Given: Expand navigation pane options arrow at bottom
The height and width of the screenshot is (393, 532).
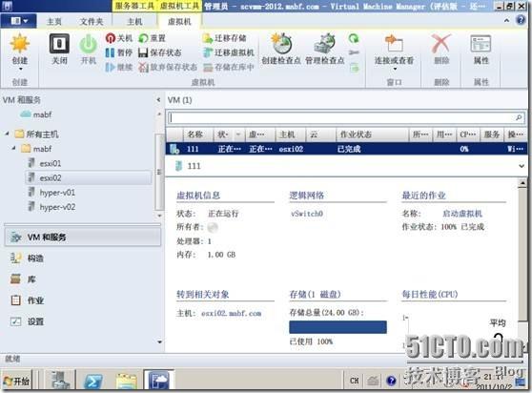Looking at the screenshot, I should [x=160, y=341].
